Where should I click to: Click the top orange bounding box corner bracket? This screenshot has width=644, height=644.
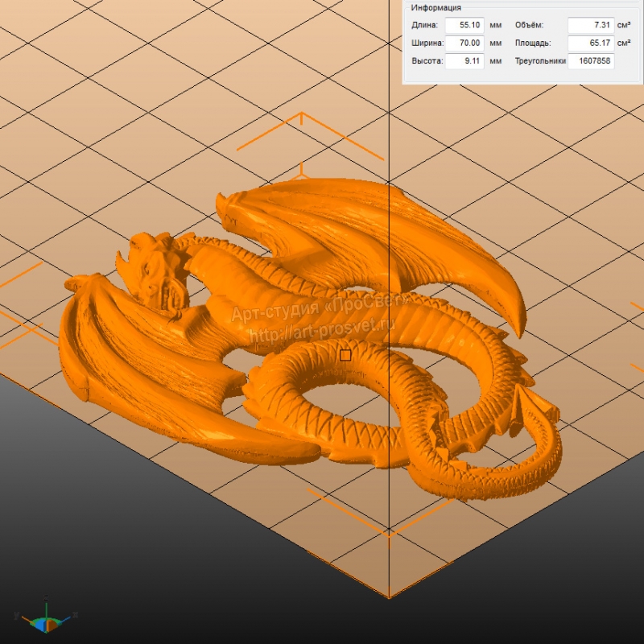[x=302, y=119]
